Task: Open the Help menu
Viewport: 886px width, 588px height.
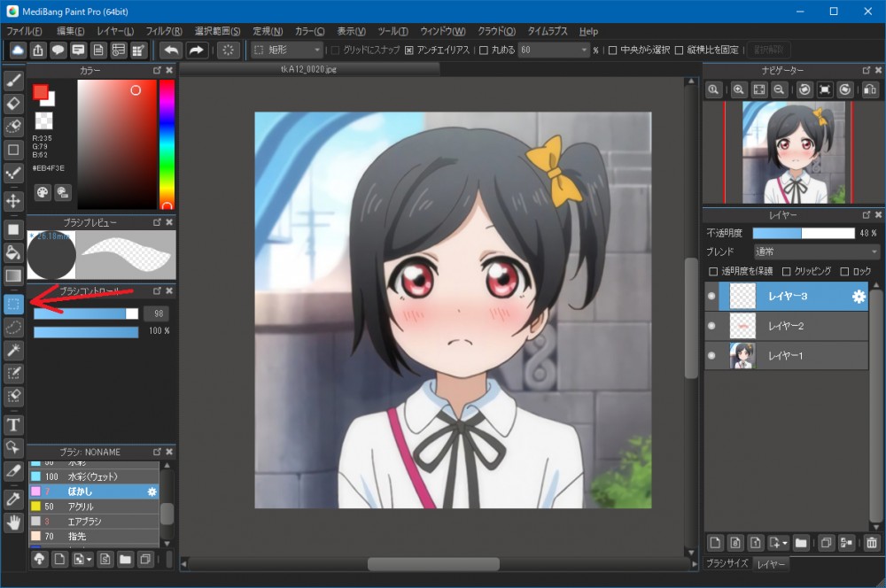Action: (x=588, y=31)
